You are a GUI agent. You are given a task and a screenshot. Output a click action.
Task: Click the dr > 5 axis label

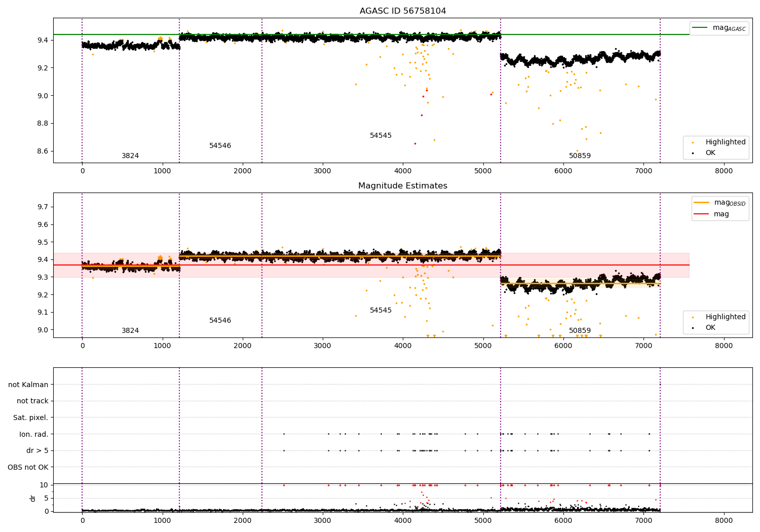(37, 450)
